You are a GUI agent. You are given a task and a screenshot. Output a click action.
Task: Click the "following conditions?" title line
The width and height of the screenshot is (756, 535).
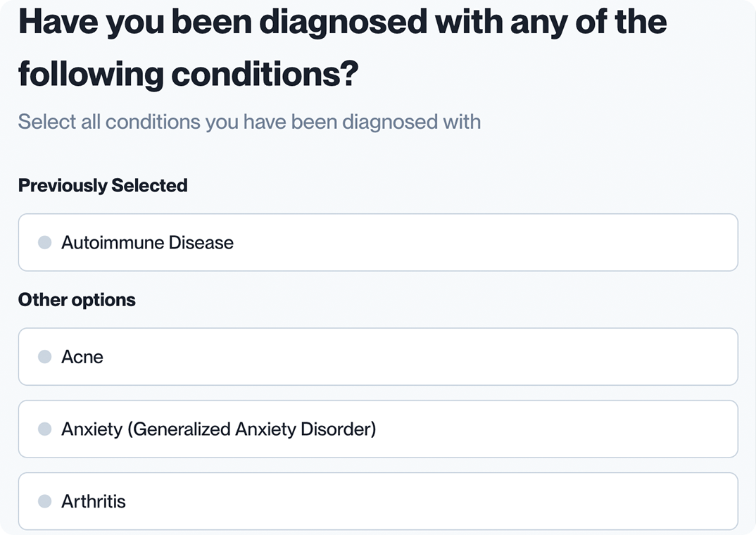point(189,73)
